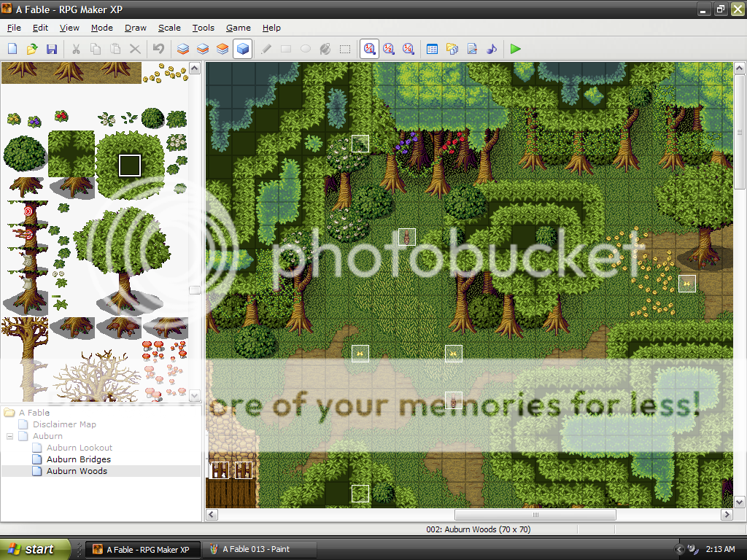Viewport: 747px width, 560px height.
Task: Open the Tools menu
Action: tap(203, 28)
